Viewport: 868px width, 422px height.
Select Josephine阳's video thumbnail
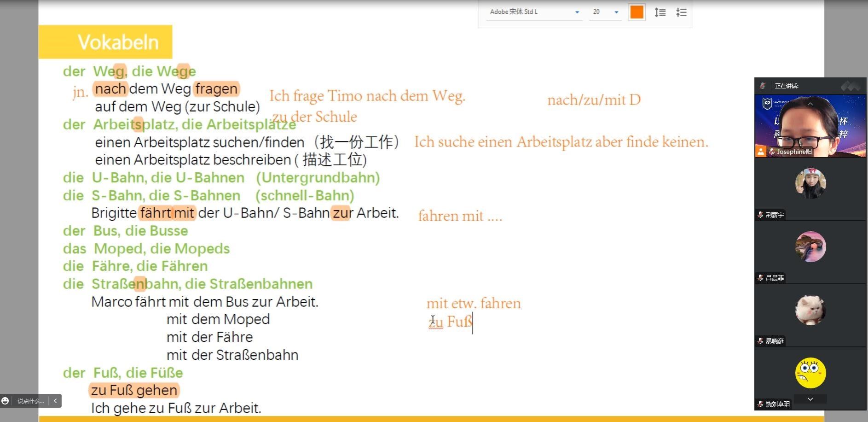810,127
